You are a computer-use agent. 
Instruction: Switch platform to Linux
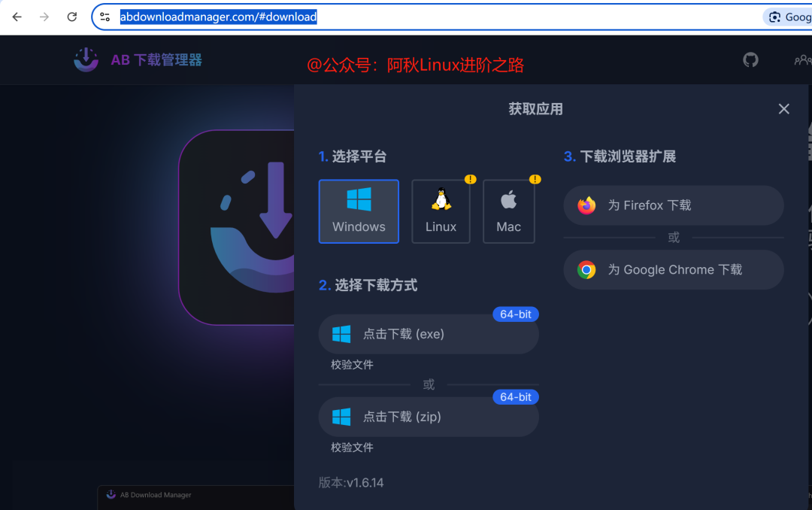pyautogui.click(x=441, y=211)
